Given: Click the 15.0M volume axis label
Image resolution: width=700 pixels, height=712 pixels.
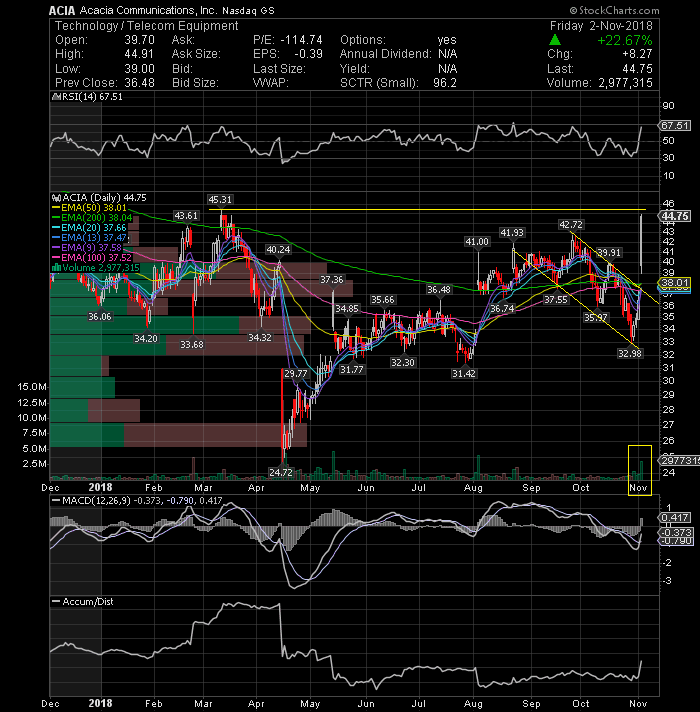Looking at the screenshot, I should [x=32, y=387].
